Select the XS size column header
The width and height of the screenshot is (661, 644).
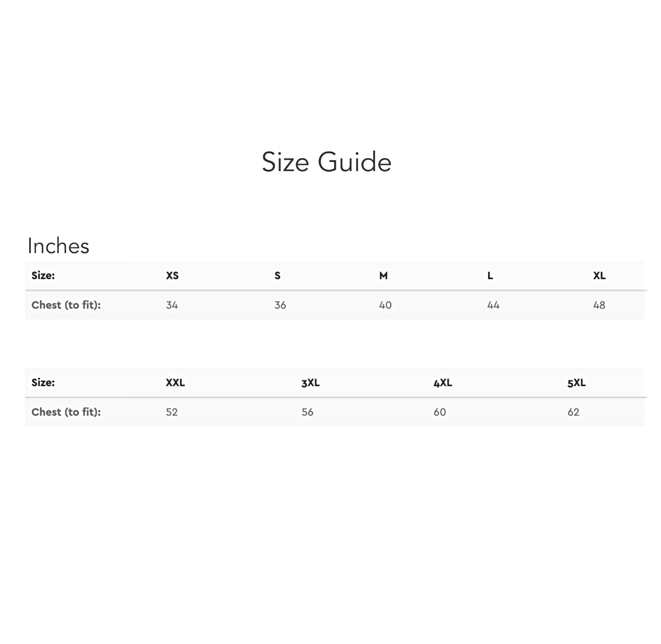click(172, 276)
